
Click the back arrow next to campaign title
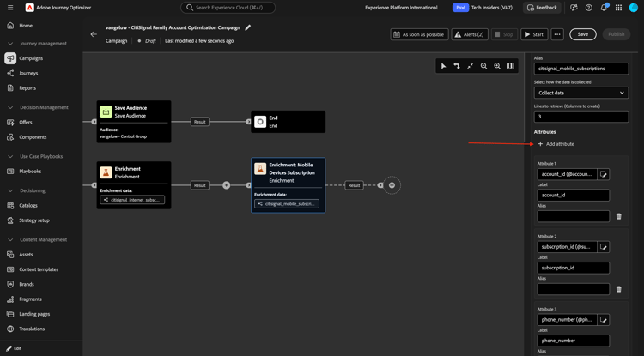click(x=94, y=34)
